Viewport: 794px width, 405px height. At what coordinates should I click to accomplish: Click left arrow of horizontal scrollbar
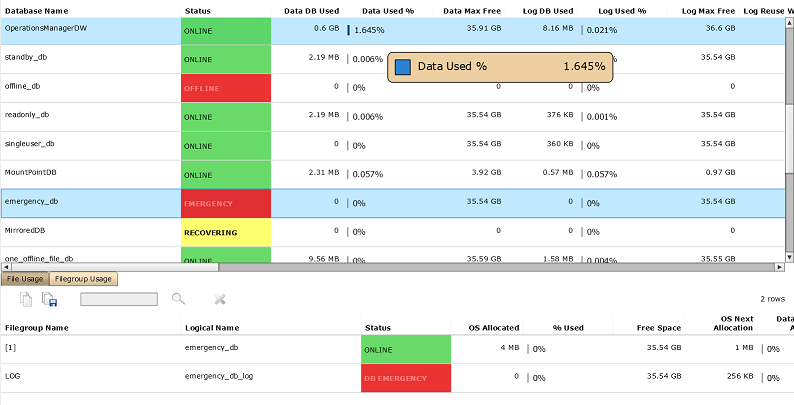(5, 267)
